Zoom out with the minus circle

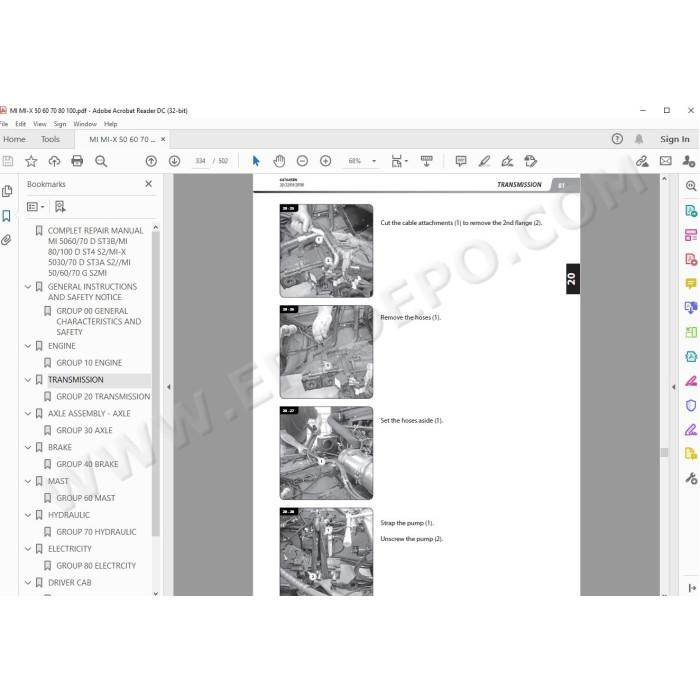(x=302, y=161)
